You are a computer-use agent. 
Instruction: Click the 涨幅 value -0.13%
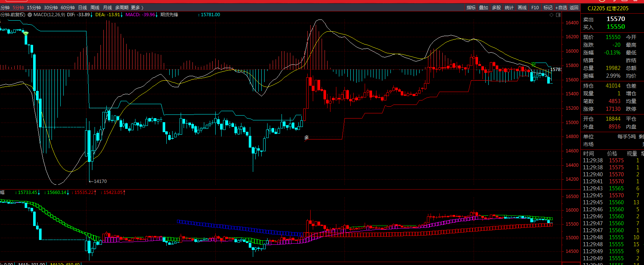tap(612, 53)
